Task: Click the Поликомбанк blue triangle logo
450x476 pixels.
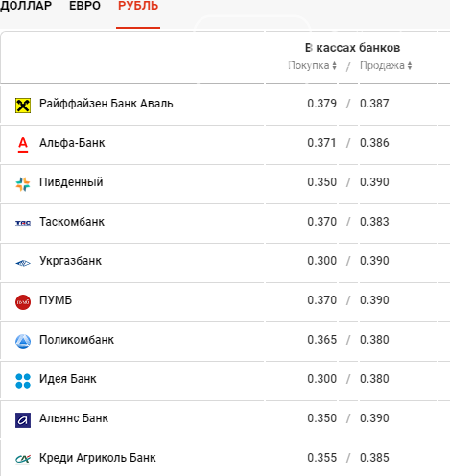Action: (23, 342)
